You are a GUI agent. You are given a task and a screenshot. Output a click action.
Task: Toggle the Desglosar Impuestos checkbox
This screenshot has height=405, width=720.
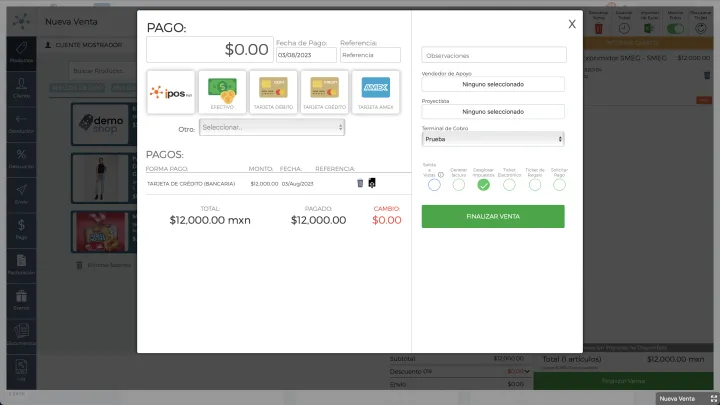tap(484, 184)
